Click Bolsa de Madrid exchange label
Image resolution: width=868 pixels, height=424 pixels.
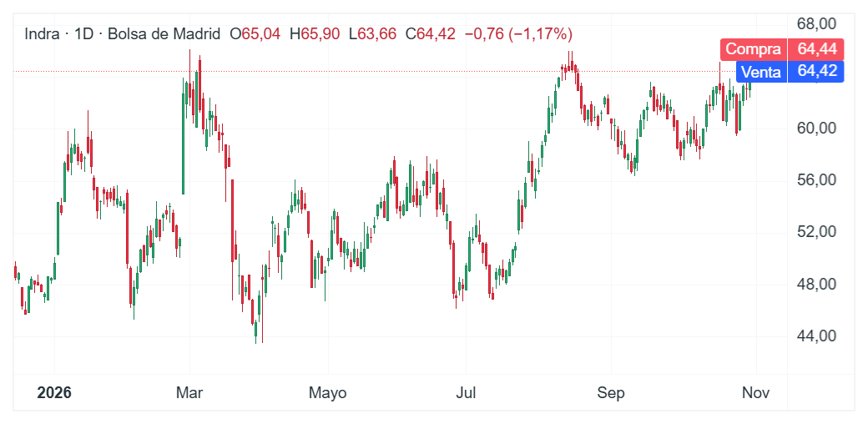pos(164,34)
